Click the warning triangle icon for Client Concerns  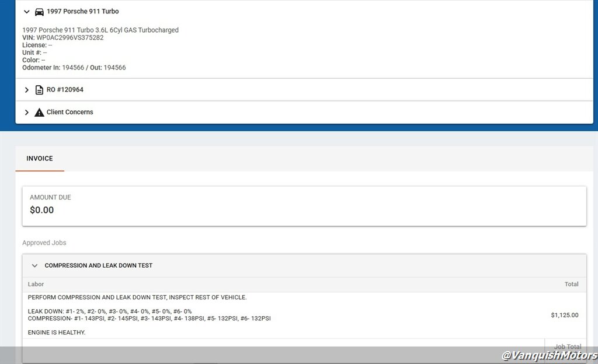pyautogui.click(x=39, y=112)
